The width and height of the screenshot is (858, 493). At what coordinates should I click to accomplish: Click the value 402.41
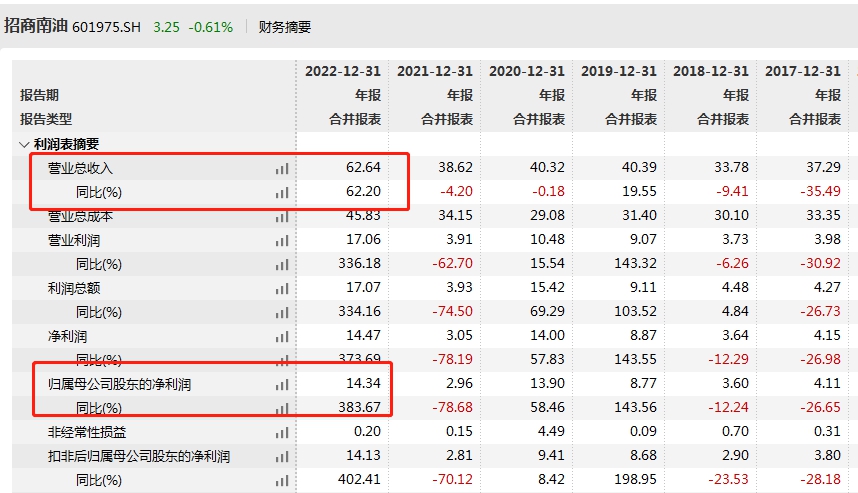360,480
